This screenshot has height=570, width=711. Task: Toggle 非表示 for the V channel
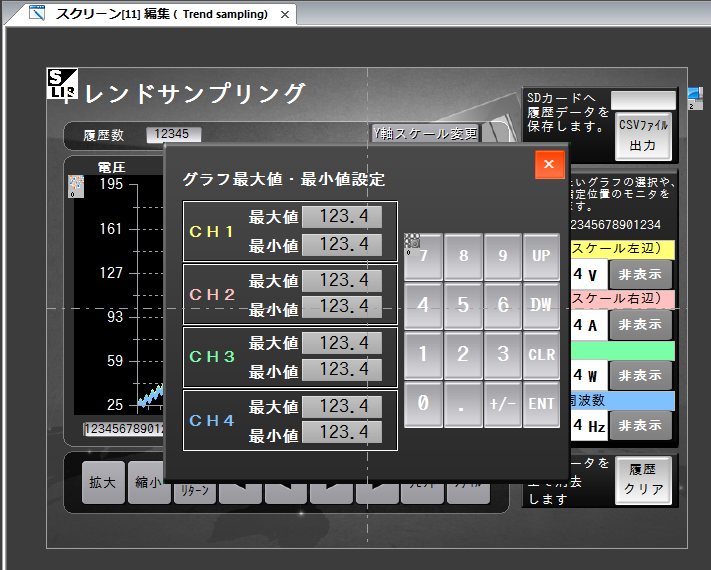(640, 274)
